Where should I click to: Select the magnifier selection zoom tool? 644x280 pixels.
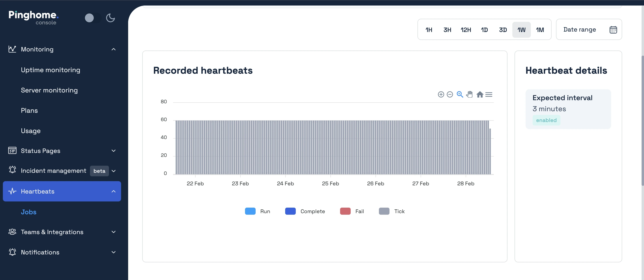pos(460,94)
